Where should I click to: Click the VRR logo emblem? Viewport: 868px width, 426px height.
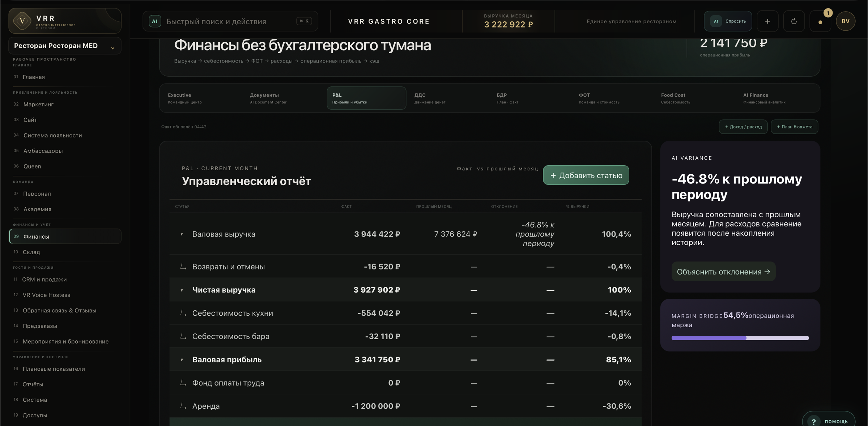22,21
